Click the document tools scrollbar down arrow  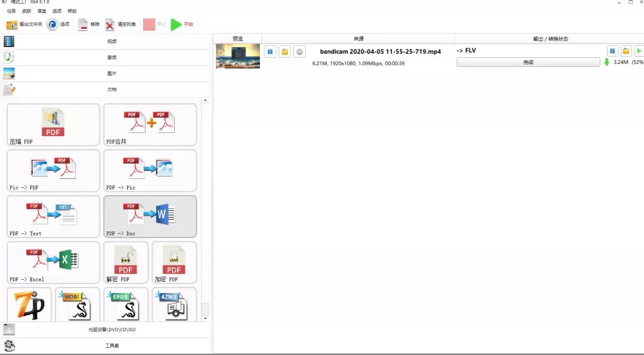pos(205,319)
